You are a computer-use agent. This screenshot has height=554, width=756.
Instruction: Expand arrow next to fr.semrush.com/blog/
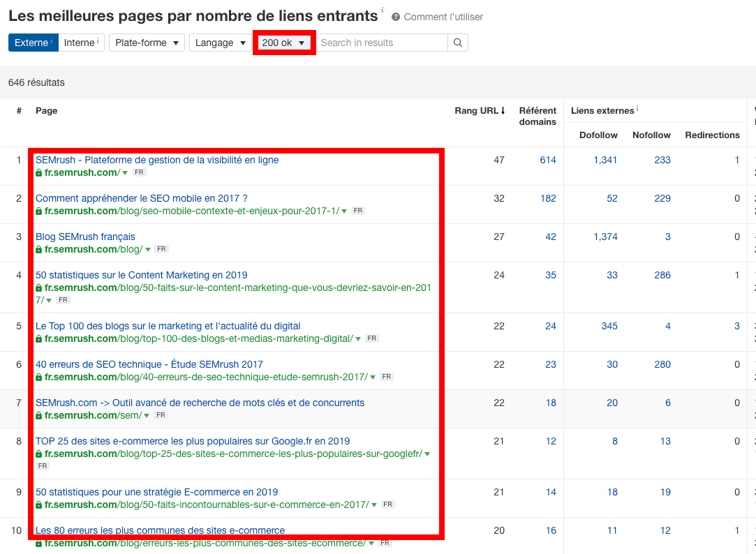(148, 250)
